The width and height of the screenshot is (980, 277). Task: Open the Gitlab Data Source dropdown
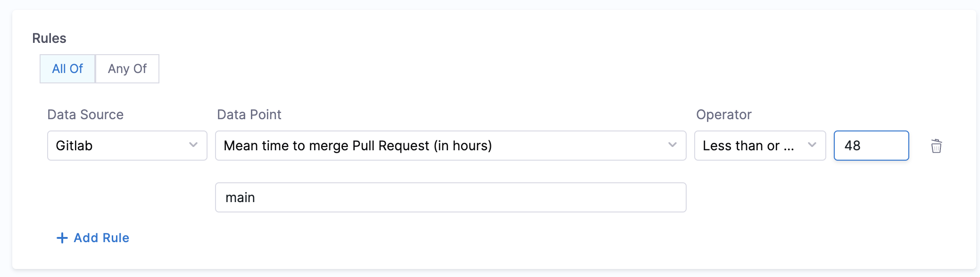127,146
